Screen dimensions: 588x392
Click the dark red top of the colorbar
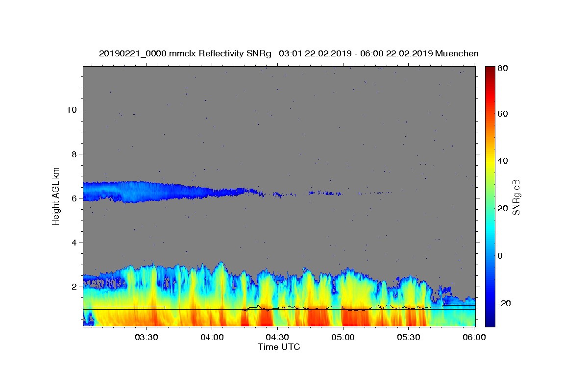(490, 70)
